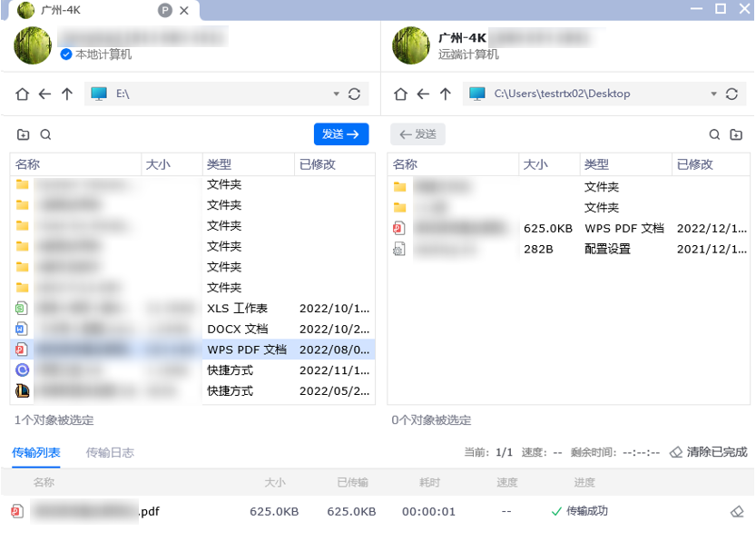
Task: Click the eraser icon on the completed transfer row
Action: point(735,511)
